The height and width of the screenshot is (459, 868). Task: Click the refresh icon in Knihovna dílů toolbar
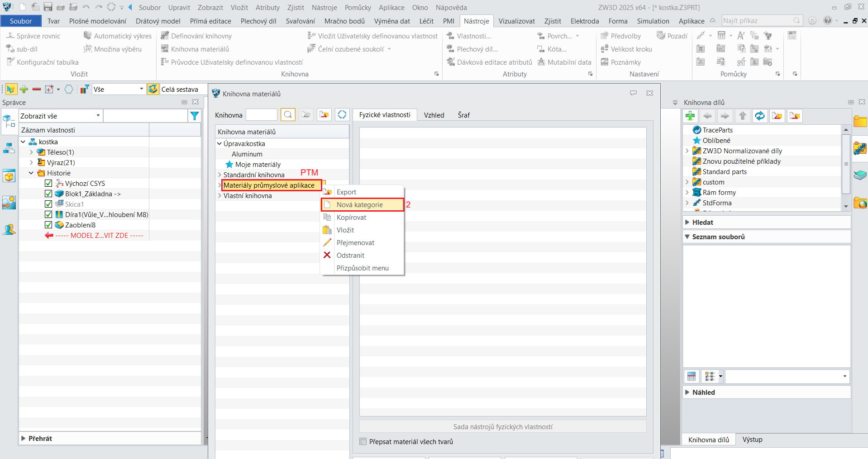[759, 116]
